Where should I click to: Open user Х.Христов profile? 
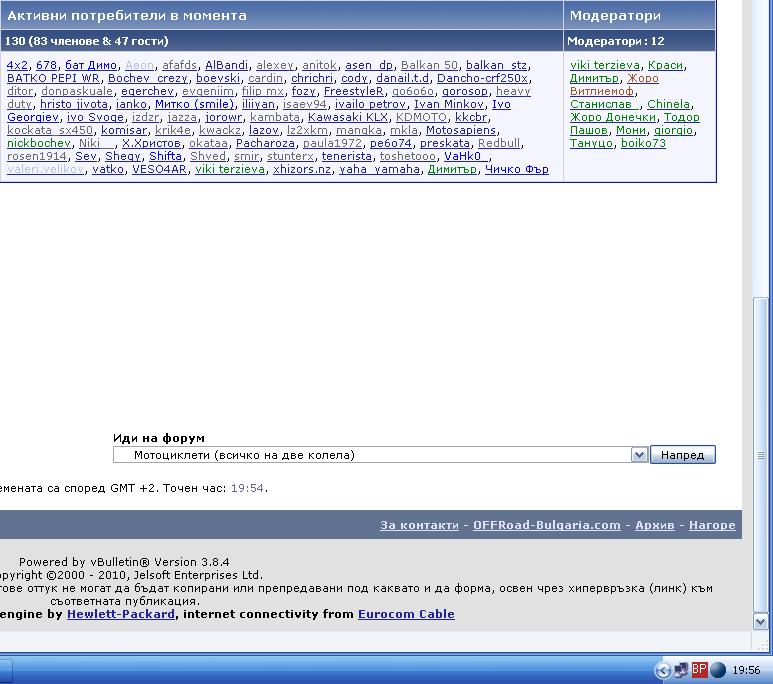pos(151,143)
